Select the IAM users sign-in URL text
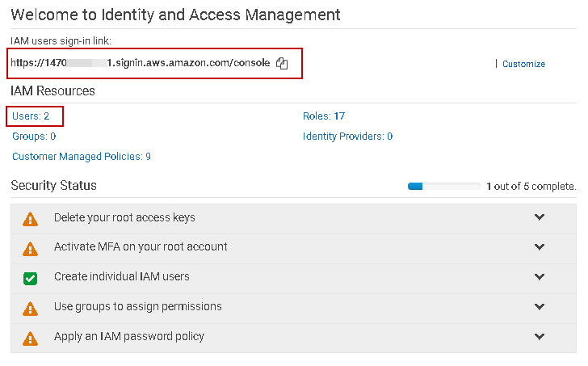This screenshot has height=366, width=588. tap(140, 63)
